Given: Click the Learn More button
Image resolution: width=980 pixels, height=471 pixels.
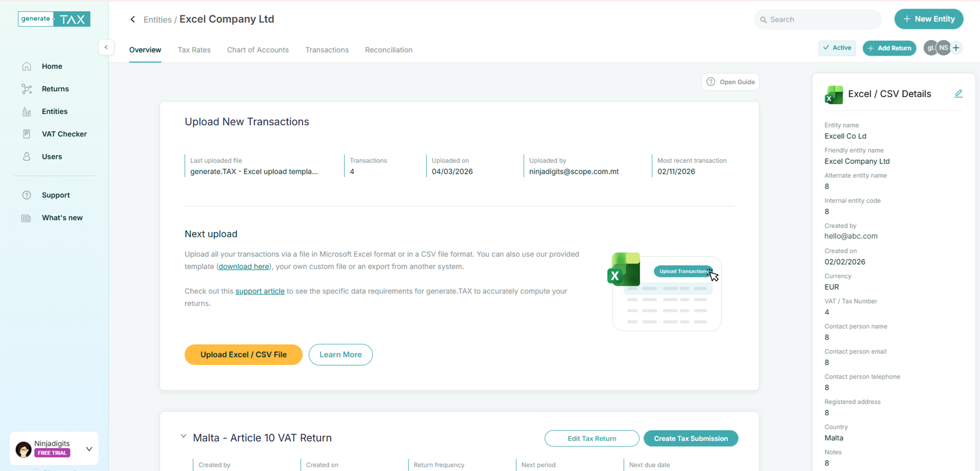Looking at the screenshot, I should click(x=340, y=355).
